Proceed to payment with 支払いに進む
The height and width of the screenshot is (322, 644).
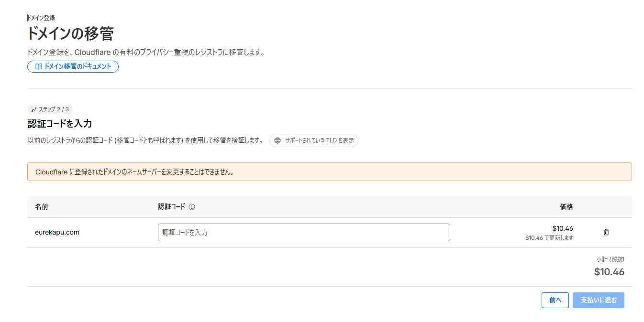(x=598, y=300)
